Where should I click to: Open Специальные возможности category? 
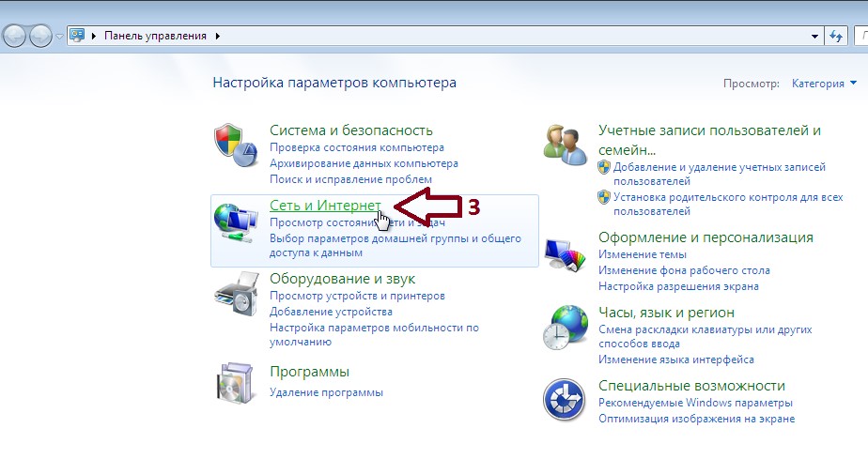pos(692,386)
